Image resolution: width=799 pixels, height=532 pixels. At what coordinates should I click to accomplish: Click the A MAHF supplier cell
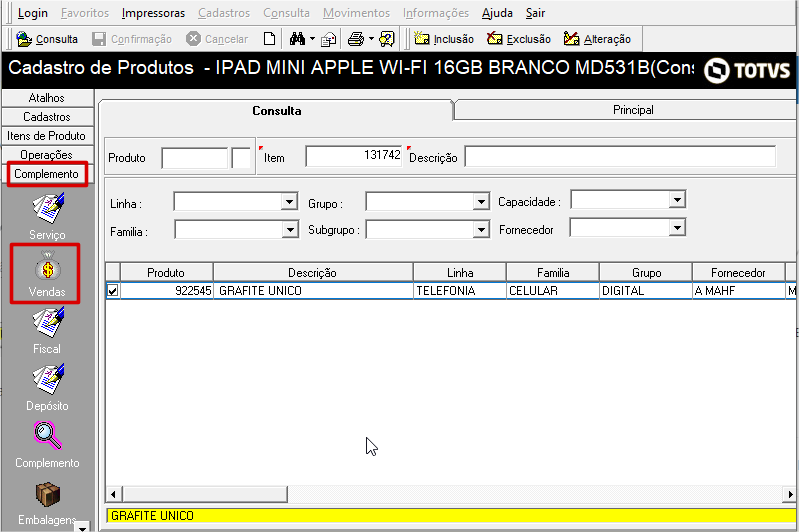coord(738,290)
